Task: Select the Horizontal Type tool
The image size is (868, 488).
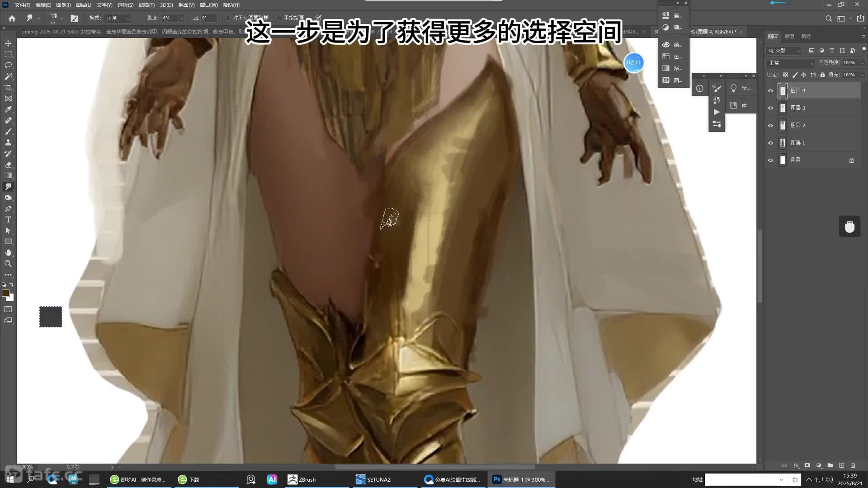Action: 8,220
